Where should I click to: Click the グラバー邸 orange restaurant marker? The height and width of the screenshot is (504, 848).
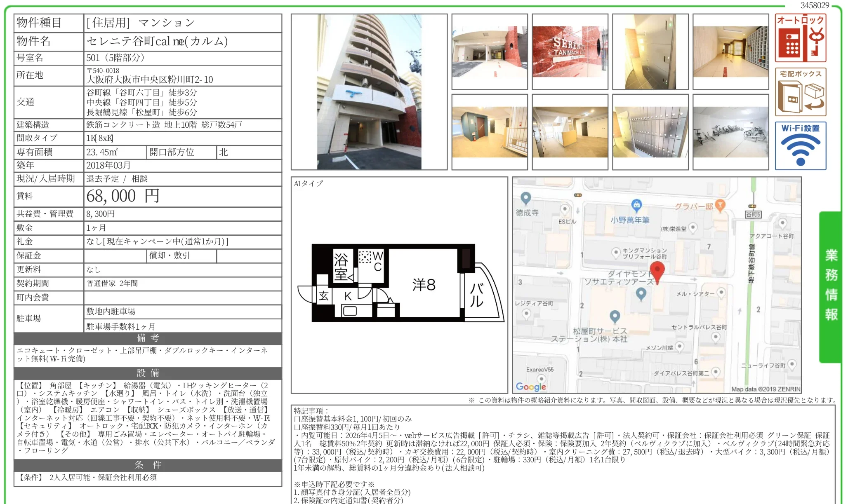tap(720, 205)
